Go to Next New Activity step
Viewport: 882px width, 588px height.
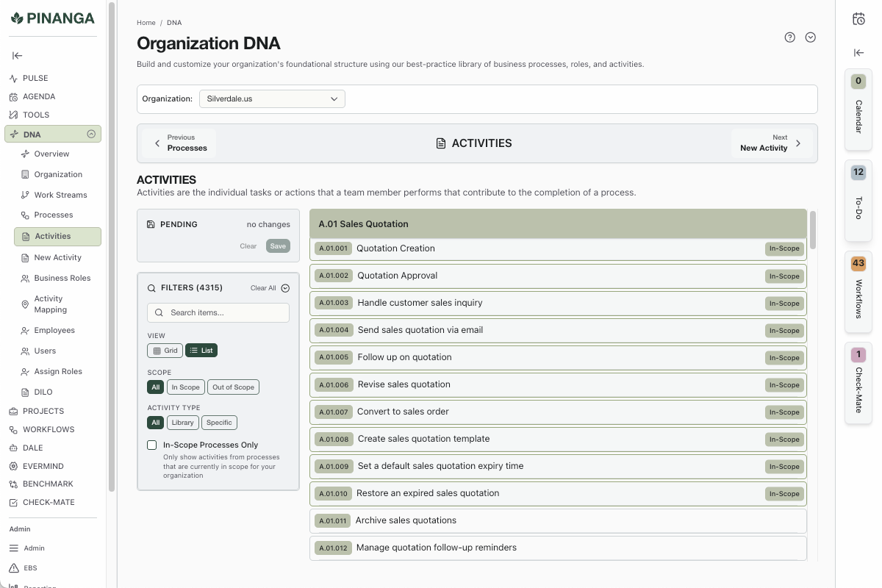coord(771,143)
